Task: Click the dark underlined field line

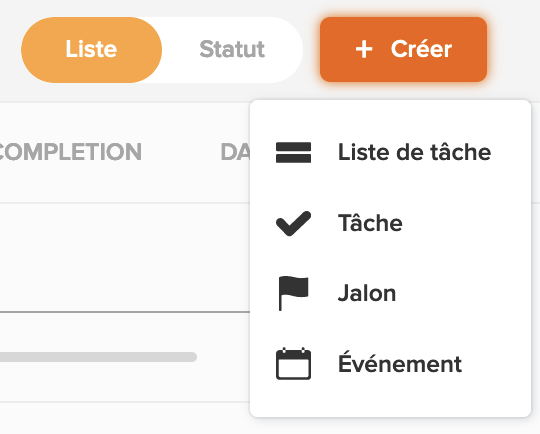Action: [x=125, y=312]
